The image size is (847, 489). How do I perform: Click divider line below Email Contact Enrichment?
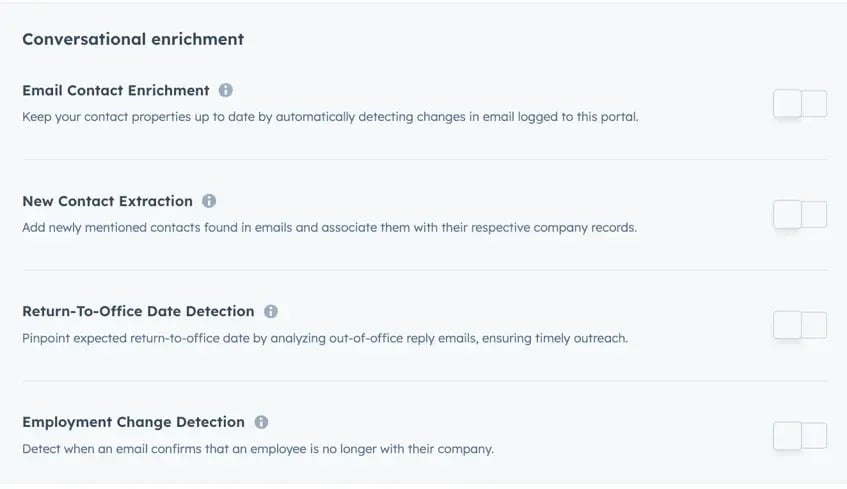[424, 159]
